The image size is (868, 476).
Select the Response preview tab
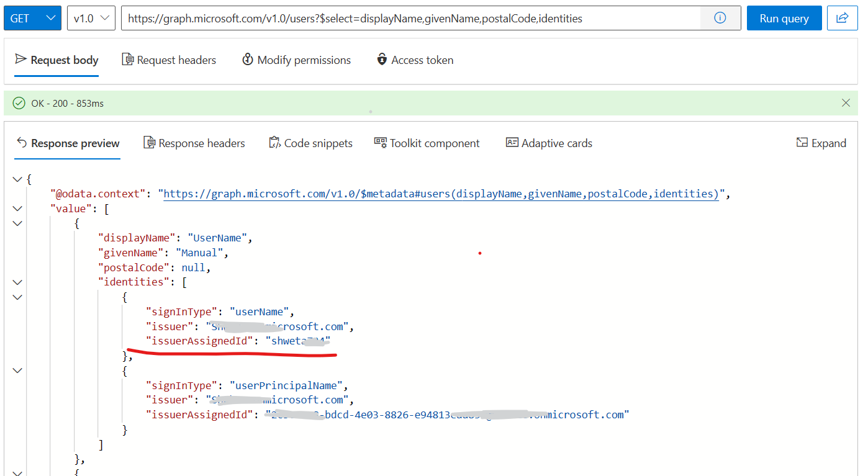68,143
